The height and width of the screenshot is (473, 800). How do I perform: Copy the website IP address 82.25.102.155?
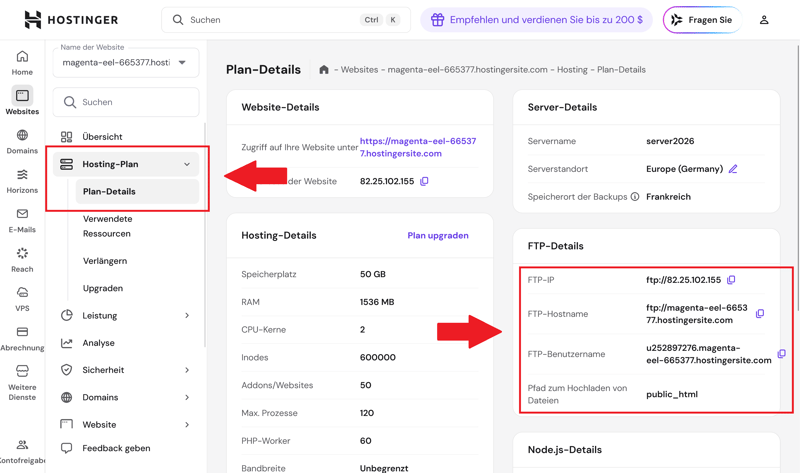[424, 182]
